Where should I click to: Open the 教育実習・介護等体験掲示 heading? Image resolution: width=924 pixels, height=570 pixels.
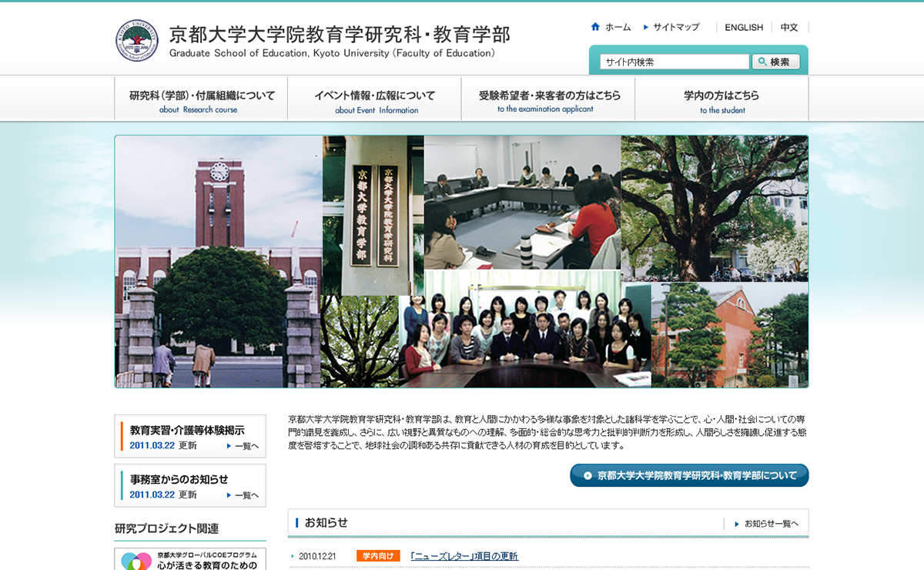187,430
